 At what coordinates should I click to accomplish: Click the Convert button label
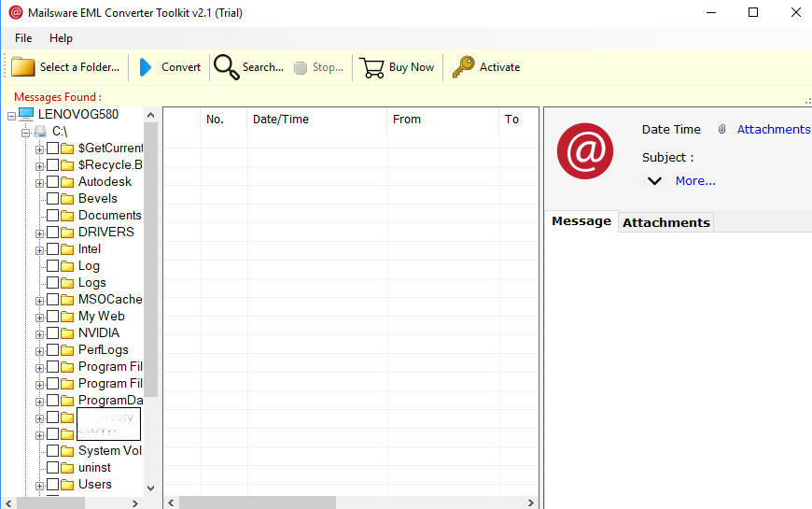(x=181, y=67)
